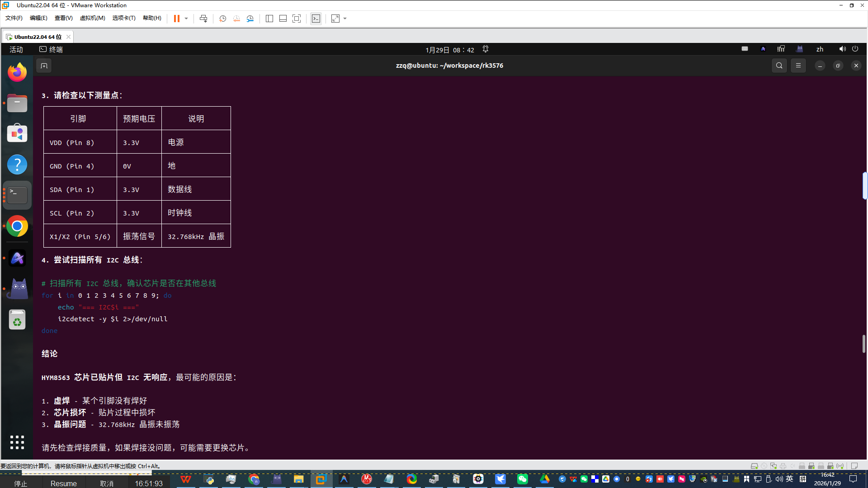Expand dropdown arrow next to pause button

point(186,19)
